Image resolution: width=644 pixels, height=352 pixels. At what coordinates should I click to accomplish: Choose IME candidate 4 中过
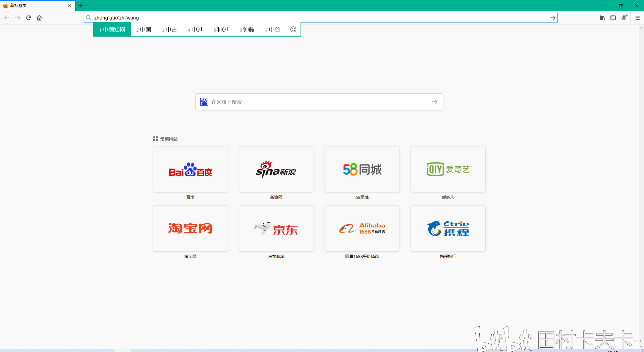195,30
